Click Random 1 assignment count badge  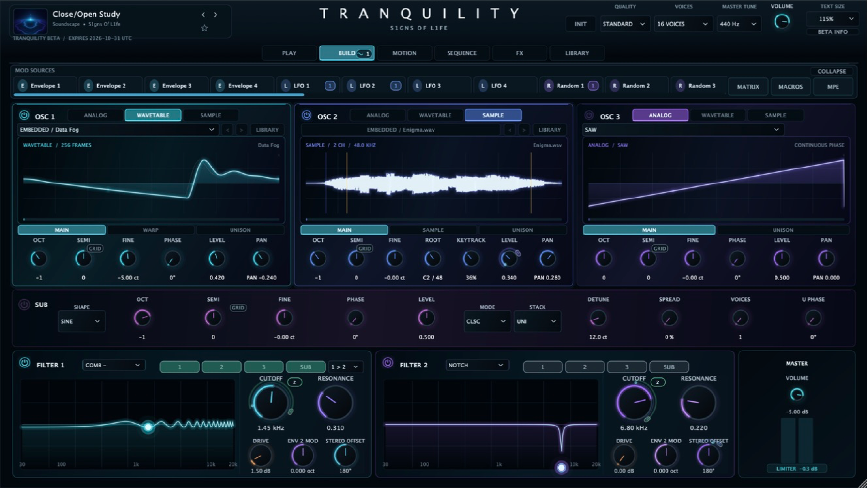tap(593, 86)
